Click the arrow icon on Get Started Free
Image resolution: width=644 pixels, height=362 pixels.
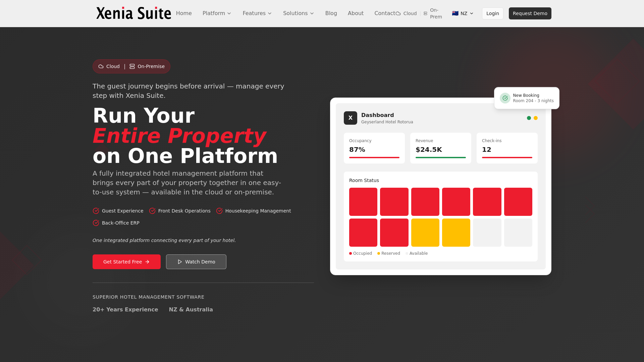coord(147,262)
